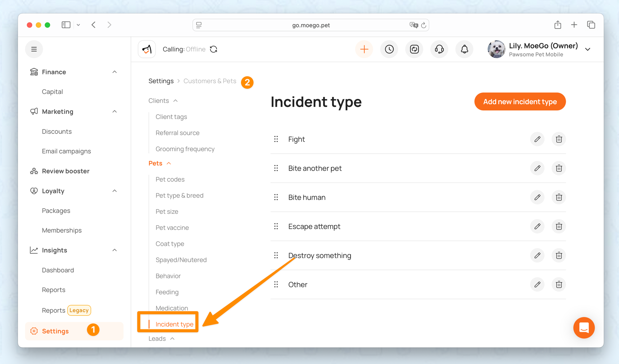
Task: Collapse the Clients settings group
Action: pyautogui.click(x=175, y=101)
